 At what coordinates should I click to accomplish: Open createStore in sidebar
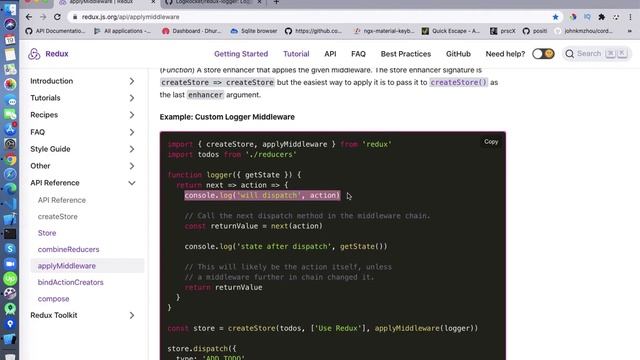[x=58, y=217]
